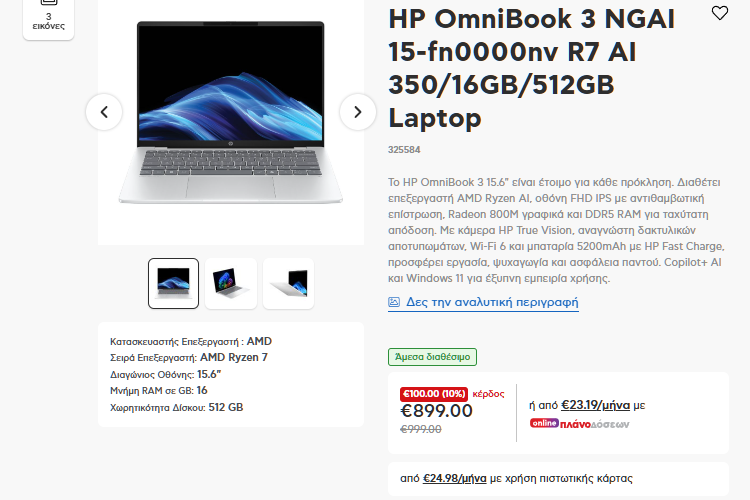Show next product image with right arrow

pyautogui.click(x=357, y=112)
